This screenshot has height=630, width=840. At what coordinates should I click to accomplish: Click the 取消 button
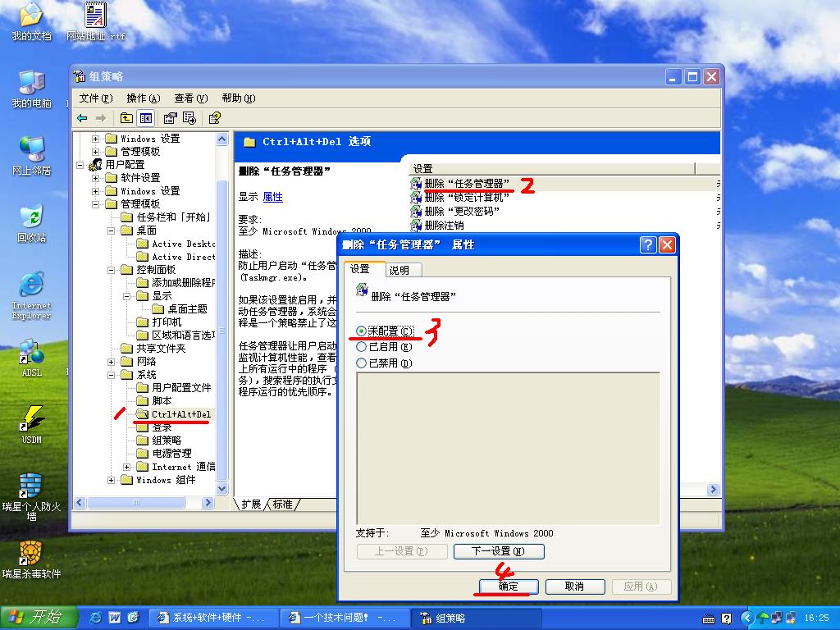[x=575, y=587]
